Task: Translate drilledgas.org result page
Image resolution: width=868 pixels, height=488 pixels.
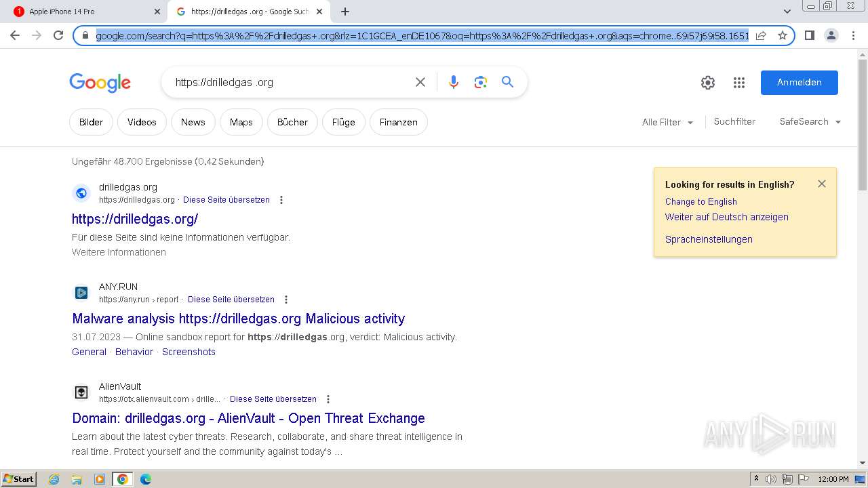Action: 226,200
